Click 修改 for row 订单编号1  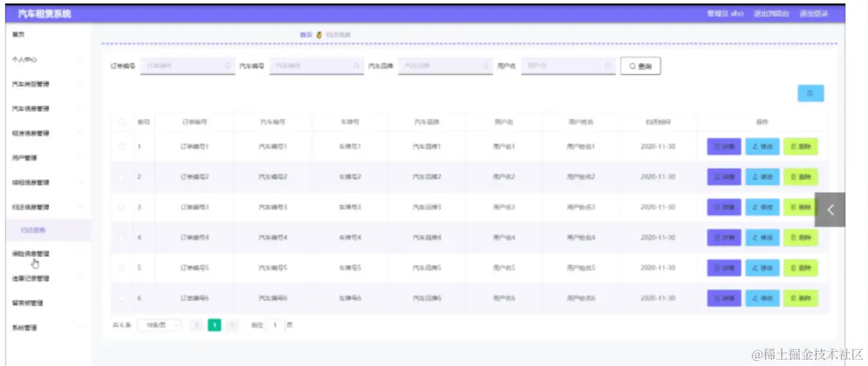coord(762,147)
